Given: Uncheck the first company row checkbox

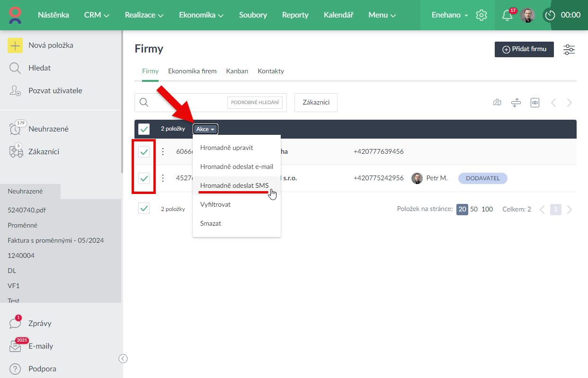Looking at the screenshot, I should click(x=144, y=152).
